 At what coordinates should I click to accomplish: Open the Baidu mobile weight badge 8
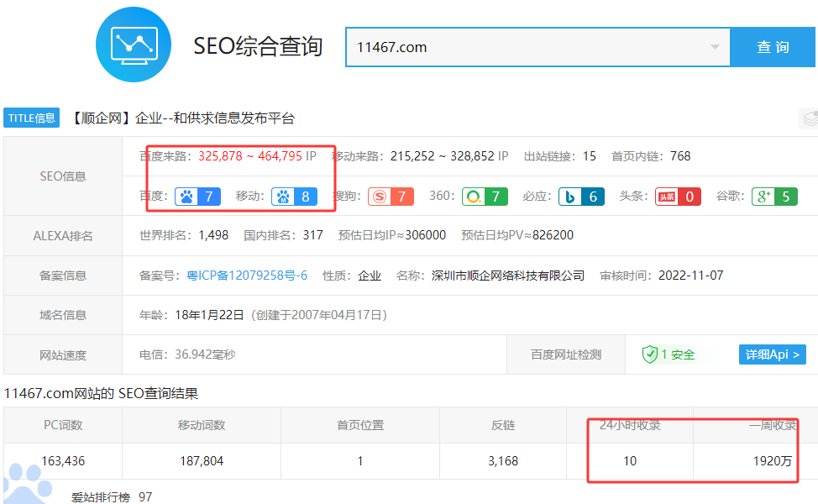[x=294, y=197]
